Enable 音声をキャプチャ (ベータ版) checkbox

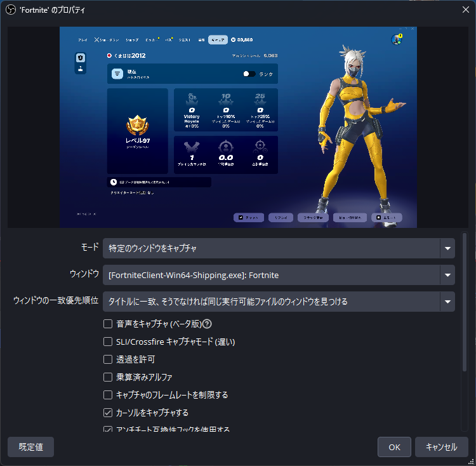(108, 324)
